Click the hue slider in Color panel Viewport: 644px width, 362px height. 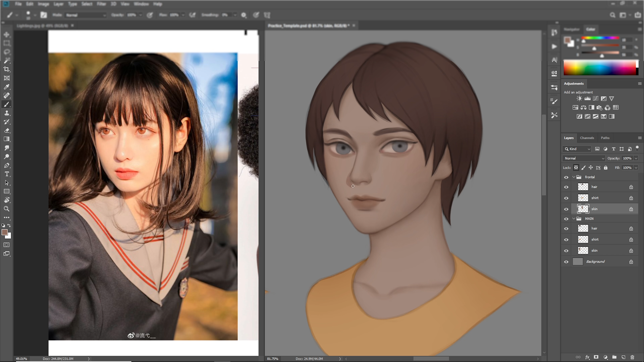pos(600,38)
